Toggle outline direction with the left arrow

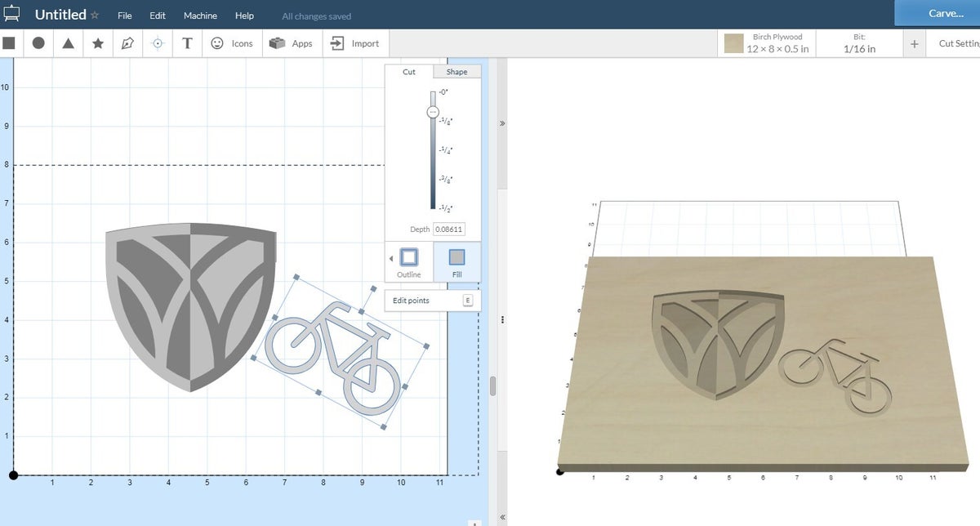(391, 258)
